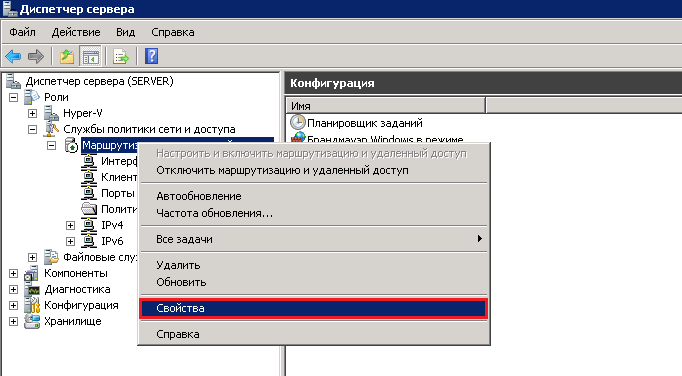This screenshot has height=376, width=682.
Task: Click the IPv6 node icon
Action: point(89,241)
